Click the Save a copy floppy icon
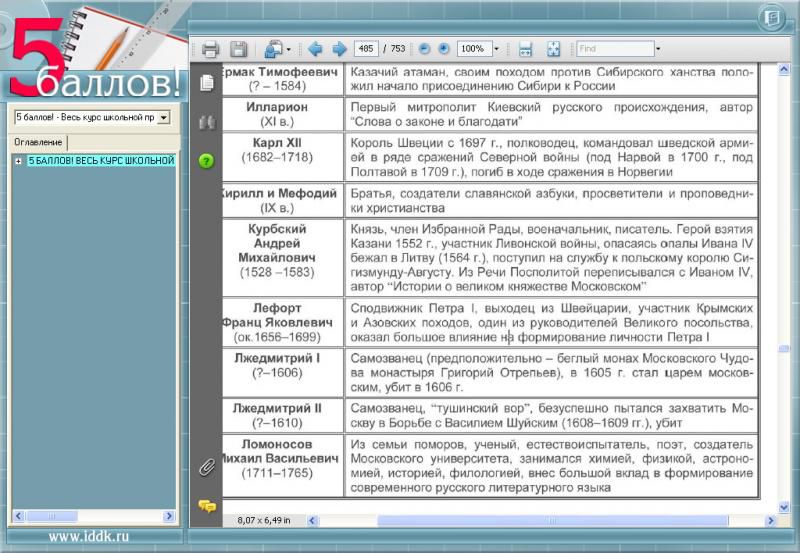 click(x=238, y=48)
